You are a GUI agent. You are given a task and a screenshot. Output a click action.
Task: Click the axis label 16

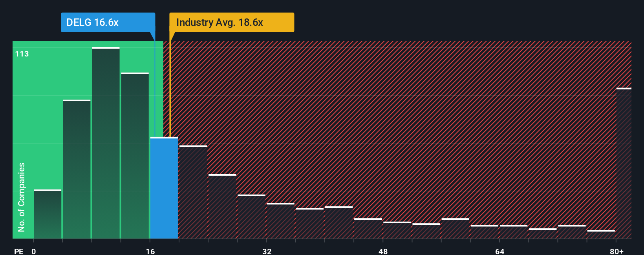coord(150,251)
